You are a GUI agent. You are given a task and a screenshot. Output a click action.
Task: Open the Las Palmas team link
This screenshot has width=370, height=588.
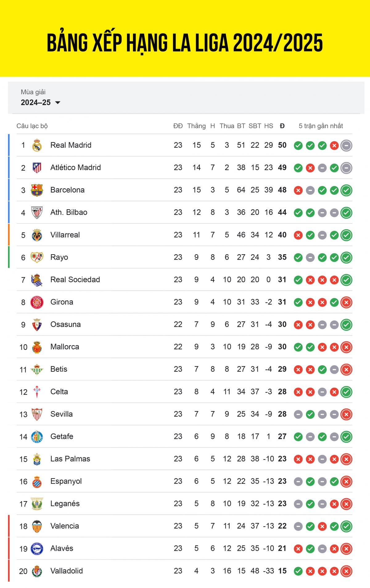tap(70, 459)
